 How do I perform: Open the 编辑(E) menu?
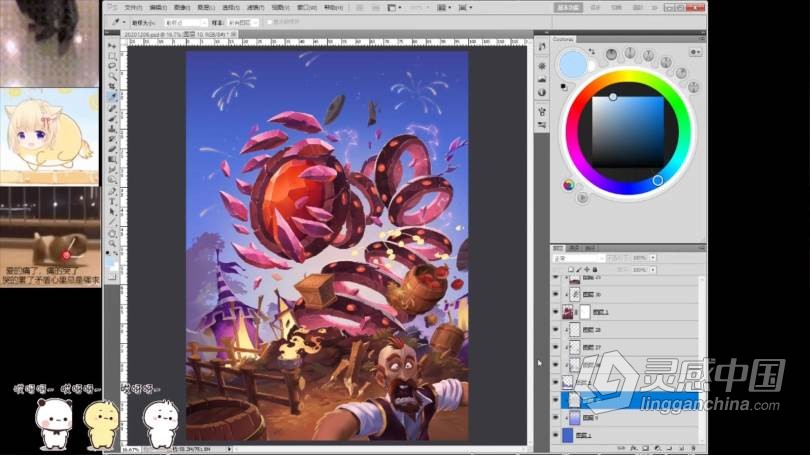point(158,8)
